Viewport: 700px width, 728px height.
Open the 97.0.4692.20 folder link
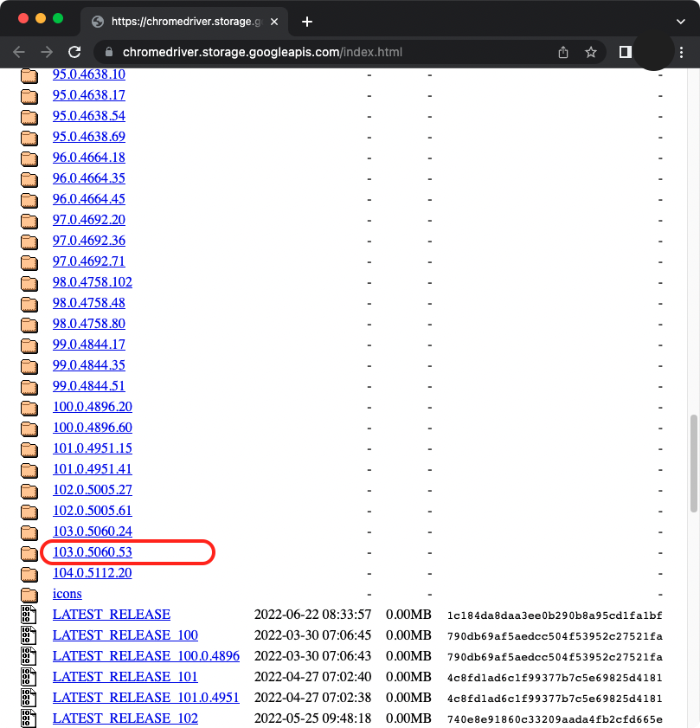coord(88,220)
